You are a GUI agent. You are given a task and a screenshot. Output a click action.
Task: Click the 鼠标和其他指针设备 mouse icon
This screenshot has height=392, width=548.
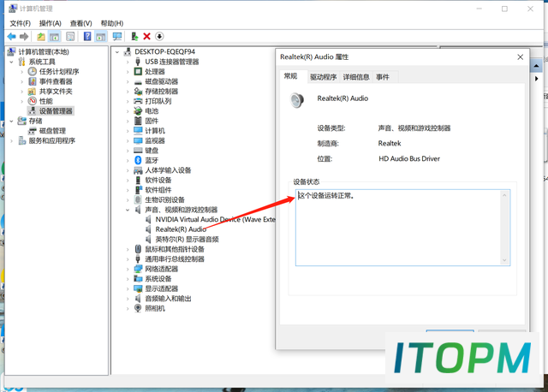tap(138, 249)
